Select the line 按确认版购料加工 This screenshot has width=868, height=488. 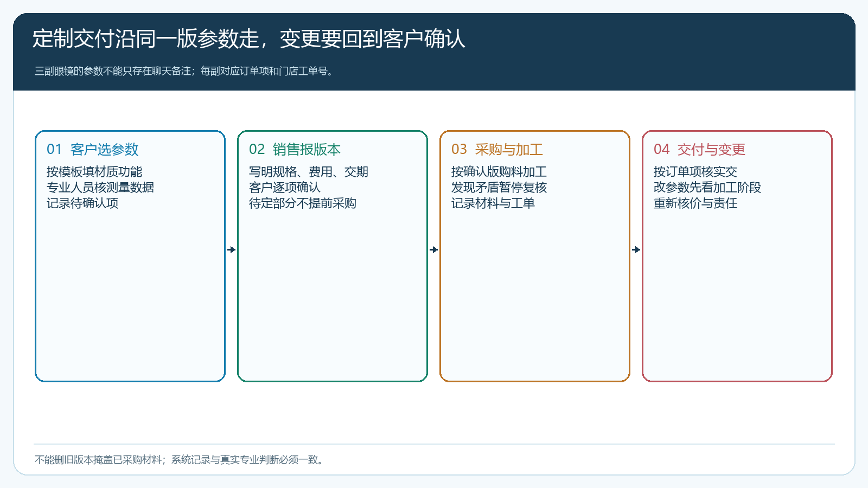coord(499,172)
